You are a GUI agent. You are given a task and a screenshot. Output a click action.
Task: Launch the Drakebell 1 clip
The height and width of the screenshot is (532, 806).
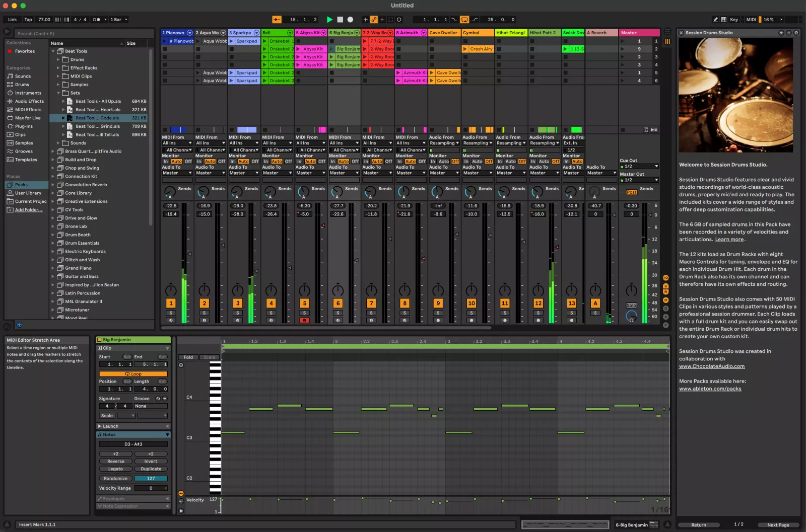tap(264, 41)
